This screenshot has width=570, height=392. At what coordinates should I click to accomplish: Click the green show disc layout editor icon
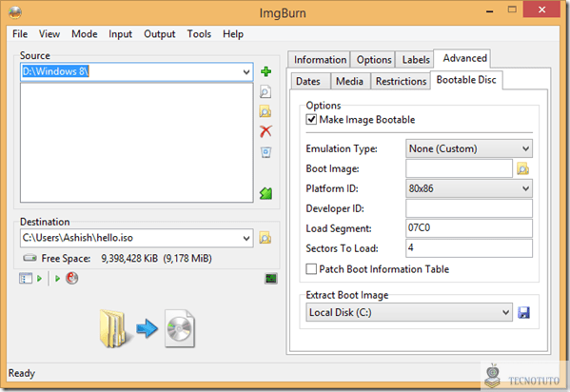[265, 193]
